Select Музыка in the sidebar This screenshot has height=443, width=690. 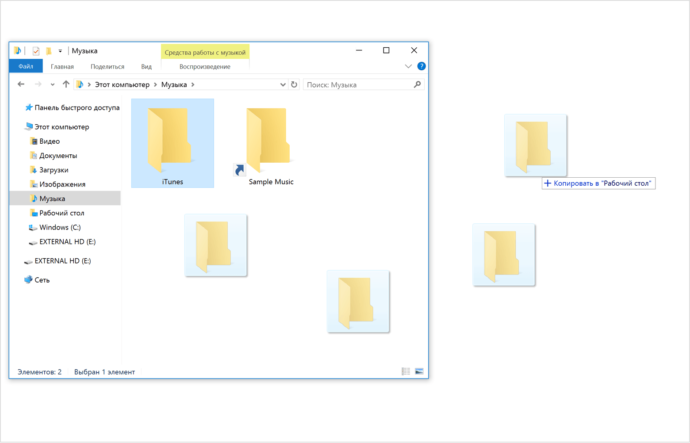65,198
